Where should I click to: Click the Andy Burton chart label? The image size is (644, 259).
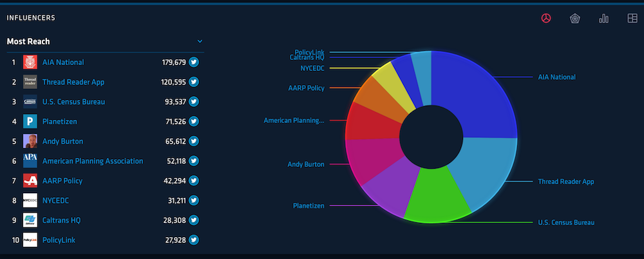coord(306,164)
